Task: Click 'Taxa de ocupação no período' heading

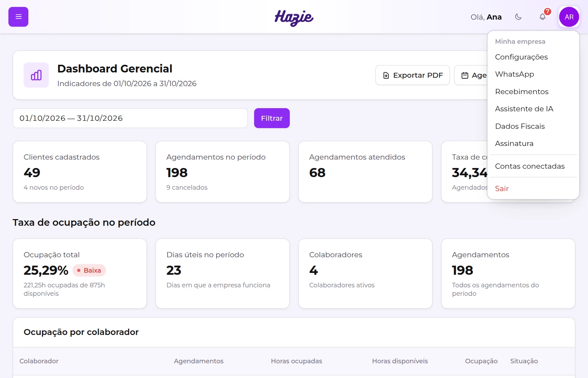Action: 84,223
